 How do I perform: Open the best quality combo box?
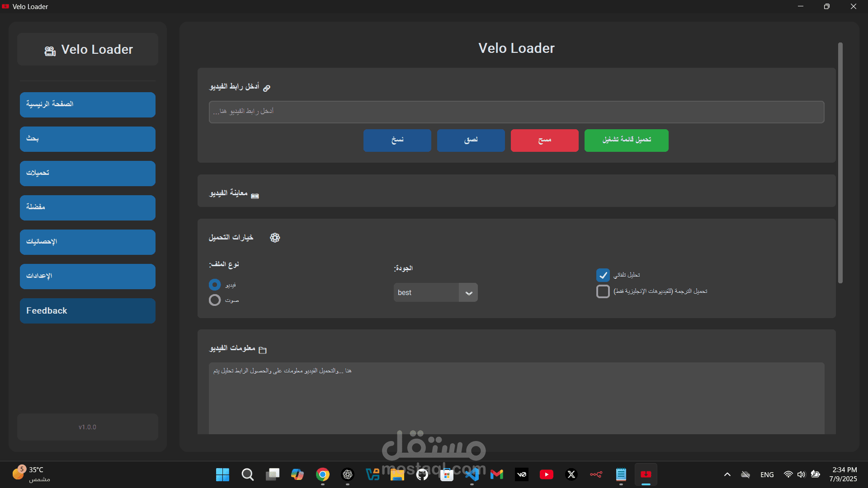pos(426,293)
